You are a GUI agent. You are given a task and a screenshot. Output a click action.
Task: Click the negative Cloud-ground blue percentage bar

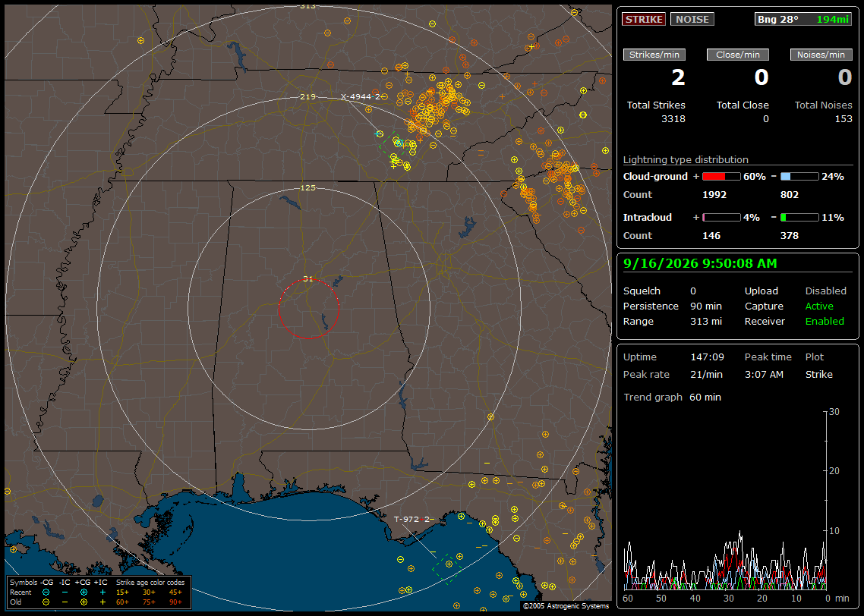[799, 177]
